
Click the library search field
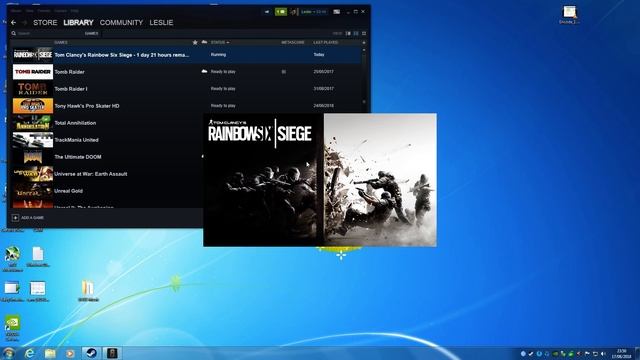[47, 33]
